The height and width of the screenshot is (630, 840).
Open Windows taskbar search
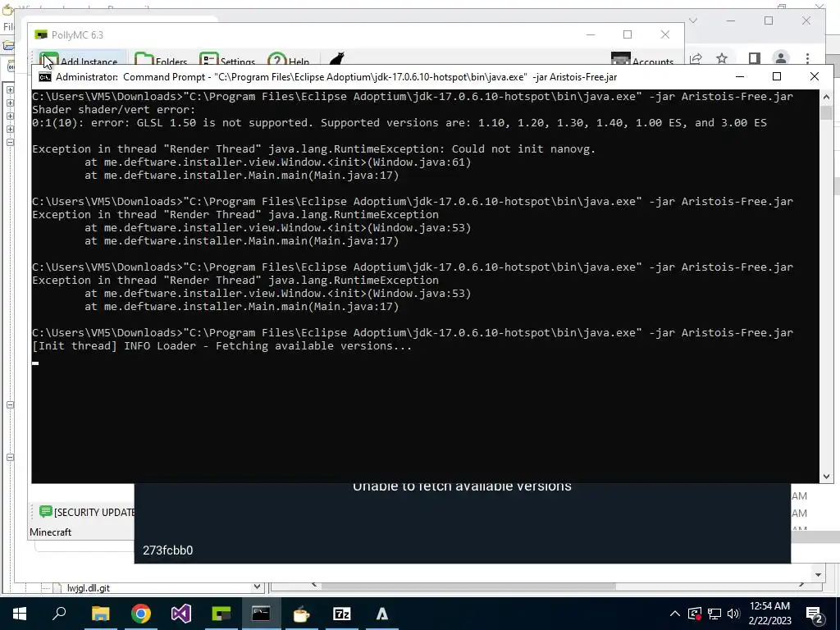pyautogui.click(x=59, y=614)
